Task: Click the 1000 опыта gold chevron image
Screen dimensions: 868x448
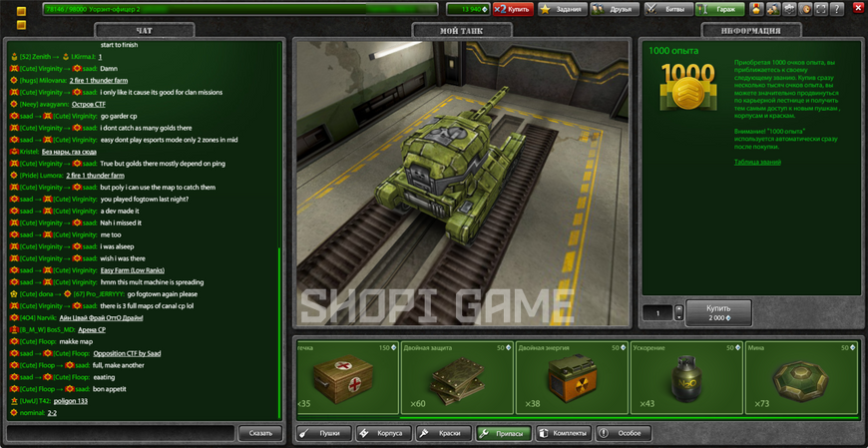Action: (x=688, y=87)
